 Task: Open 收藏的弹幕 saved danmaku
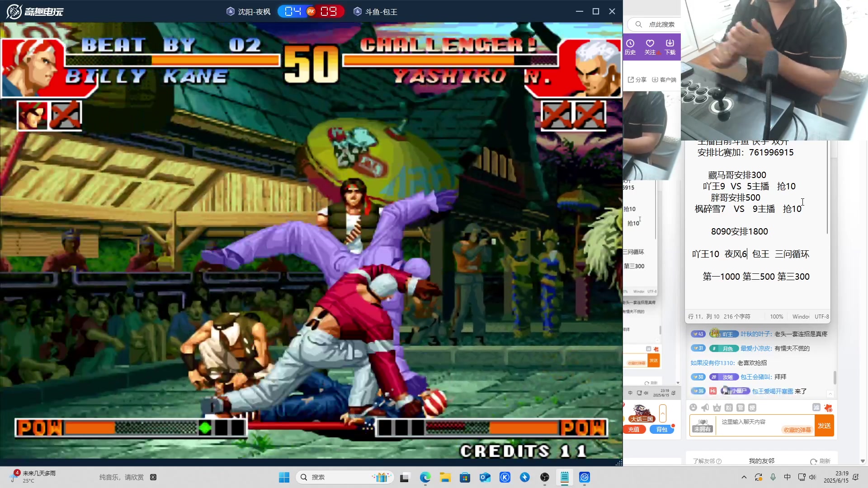point(797,430)
